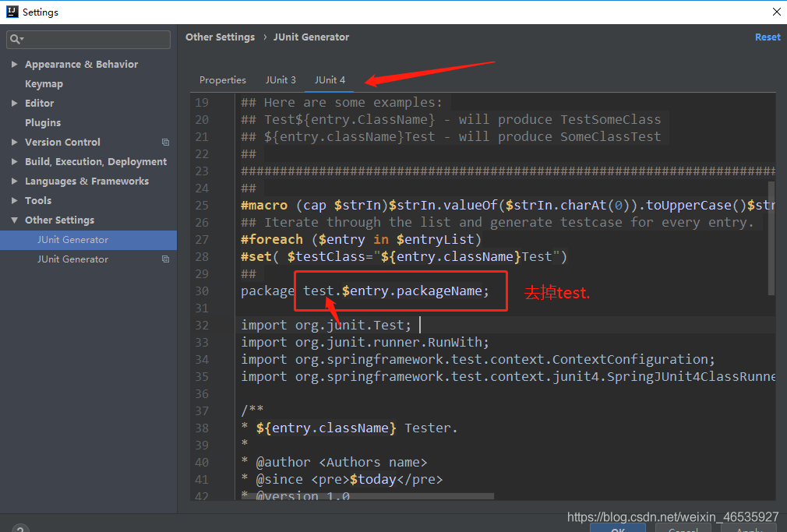Collapse the Other Settings node

(x=14, y=220)
